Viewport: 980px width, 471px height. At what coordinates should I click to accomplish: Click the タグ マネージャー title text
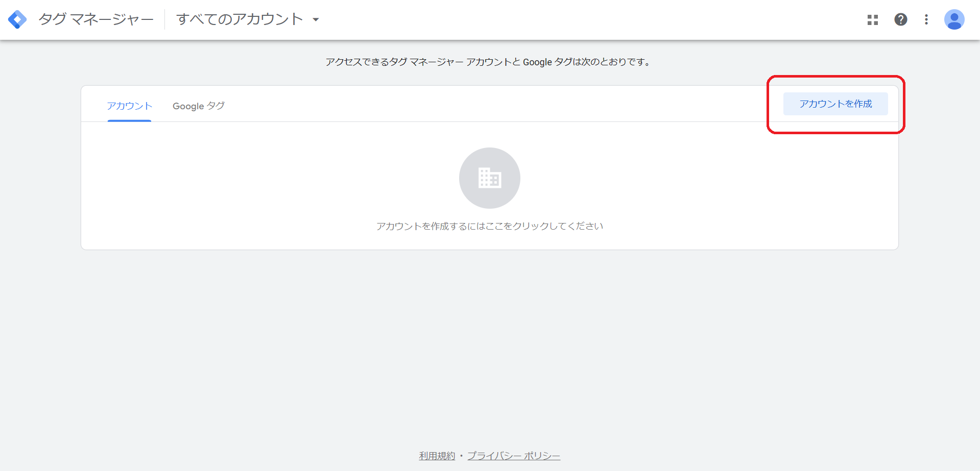tap(96, 19)
